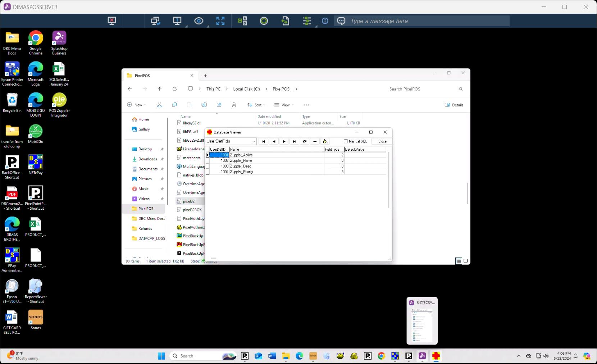The height and width of the screenshot is (364, 597).
Task: Select the Zuppler_Priority cell
Action: 277,172
